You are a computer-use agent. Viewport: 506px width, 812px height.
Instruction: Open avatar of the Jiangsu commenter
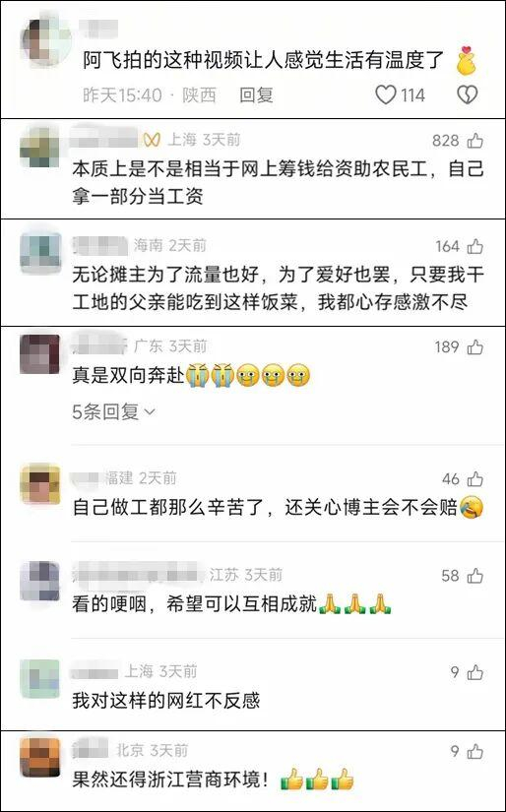tap(40, 581)
